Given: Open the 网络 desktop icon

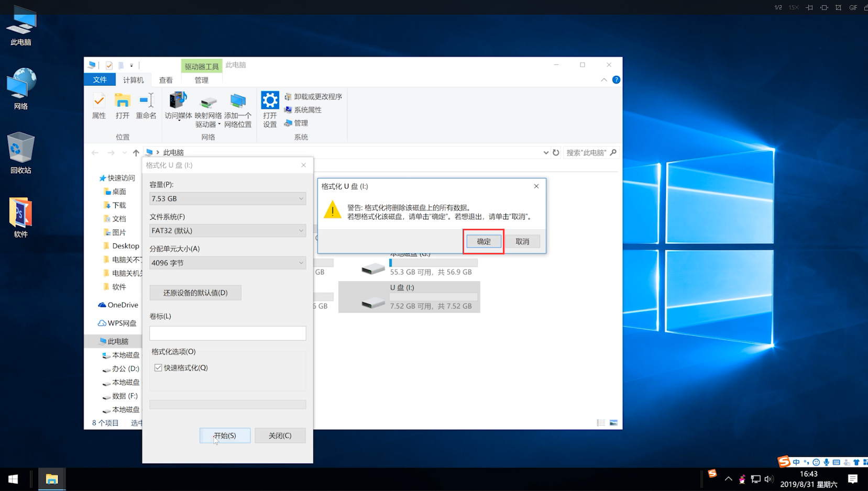Looking at the screenshot, I should [x=21, y=89].
